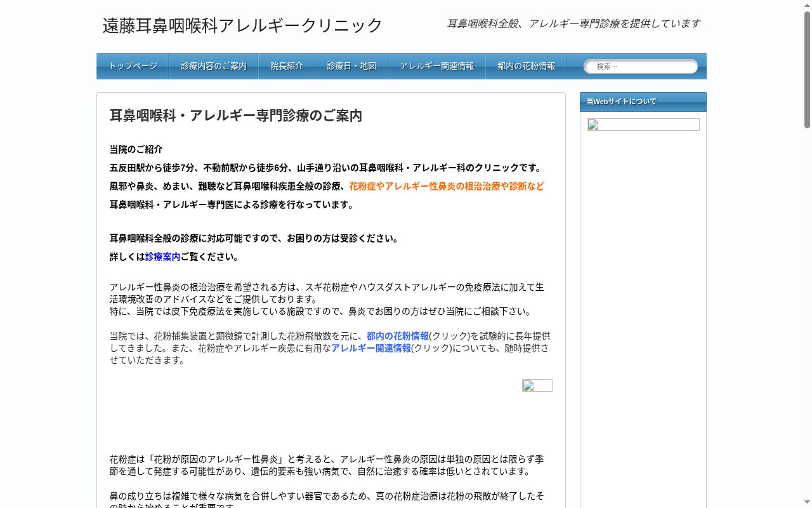This screenshot has width=812, height=508.
Task: Click the page's vertical scrollbar thumb
Action: coord(808,70)
